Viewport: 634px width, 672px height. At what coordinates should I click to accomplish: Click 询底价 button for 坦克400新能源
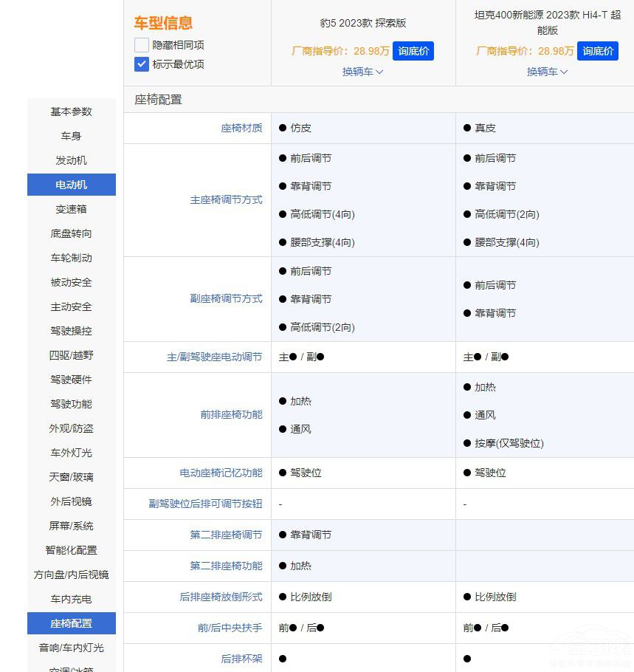(598, 51)
